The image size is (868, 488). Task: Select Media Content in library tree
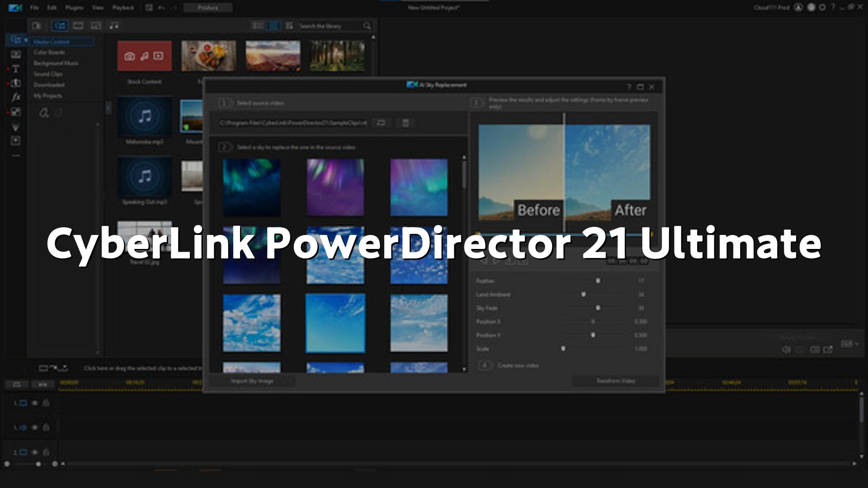point(62,42)
